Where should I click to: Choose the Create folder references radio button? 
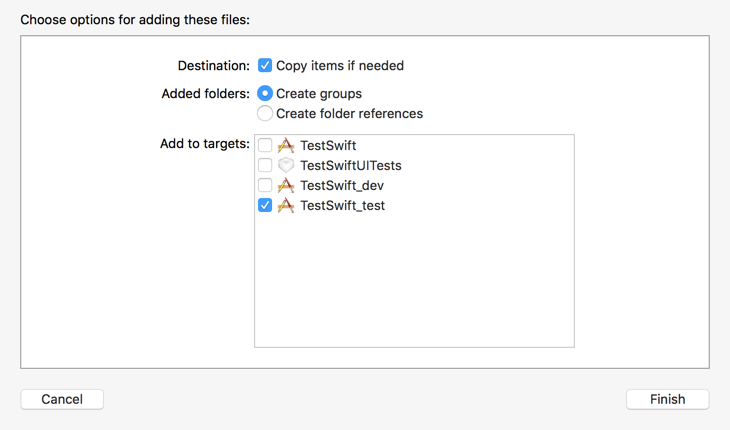[265, 114]
